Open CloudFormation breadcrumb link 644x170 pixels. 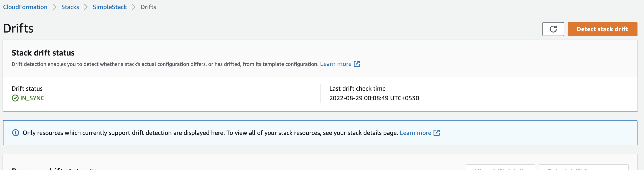pos(25,7)
